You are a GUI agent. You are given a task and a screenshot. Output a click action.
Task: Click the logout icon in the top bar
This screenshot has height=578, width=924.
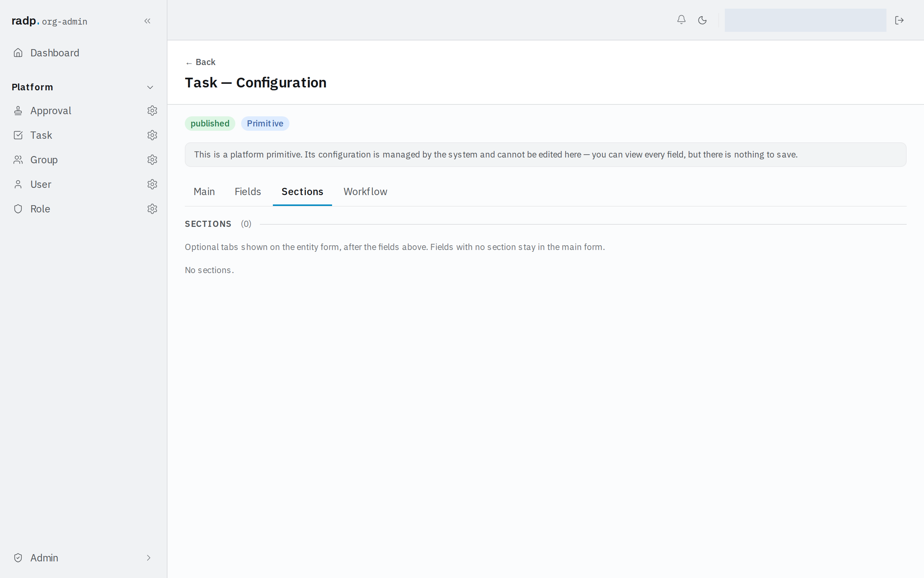[899, 20]
